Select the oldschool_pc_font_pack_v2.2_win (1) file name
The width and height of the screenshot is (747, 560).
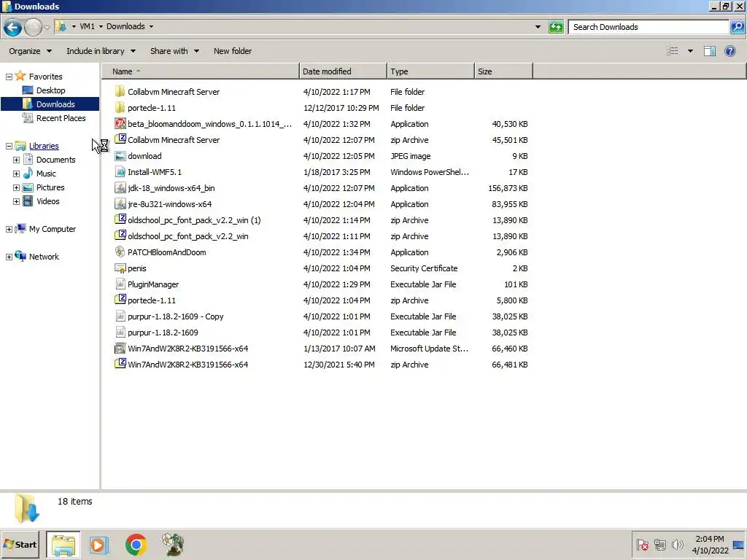pos(194,220)
